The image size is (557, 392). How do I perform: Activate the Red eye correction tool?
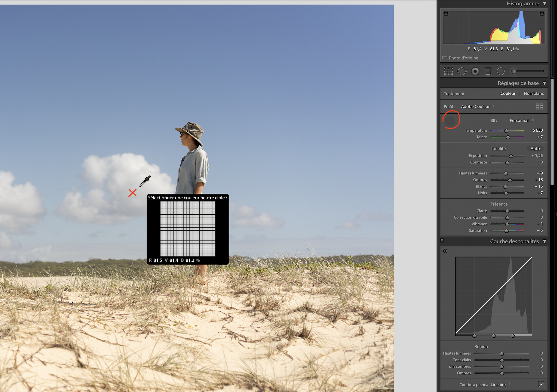[x=475, y=71]
